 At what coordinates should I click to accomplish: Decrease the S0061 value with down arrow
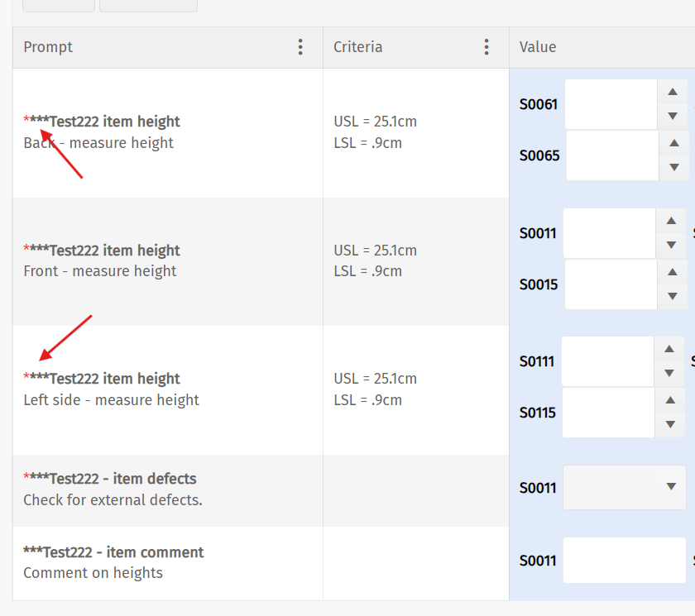pyautogui.click(x=673, y=117)
